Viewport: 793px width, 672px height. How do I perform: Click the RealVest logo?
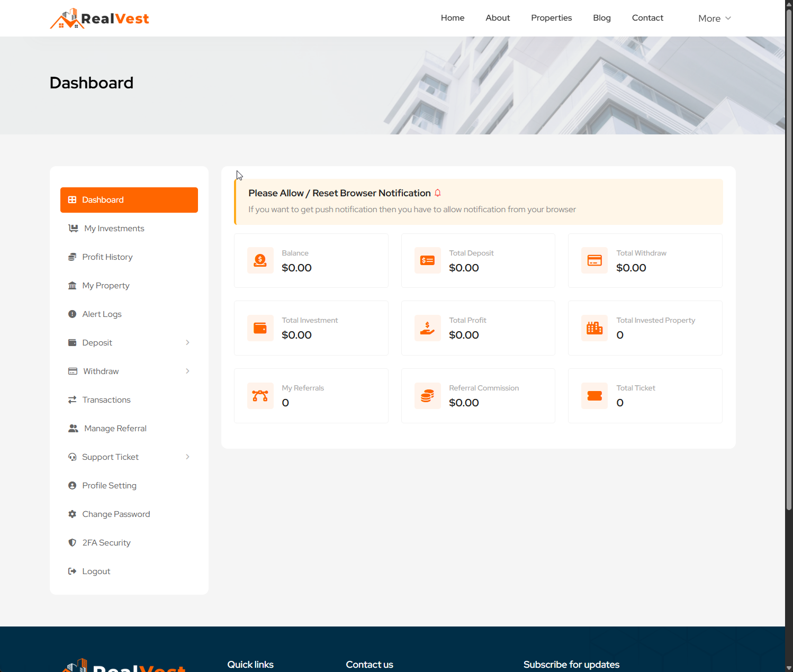click(100, 19)
